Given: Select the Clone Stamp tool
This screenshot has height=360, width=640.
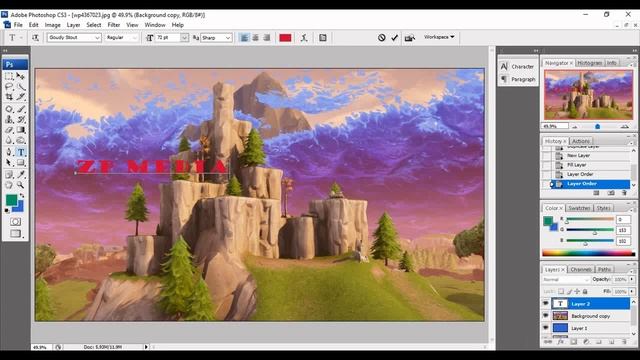Looking at the screenshot, I should (x=9, y=120).
